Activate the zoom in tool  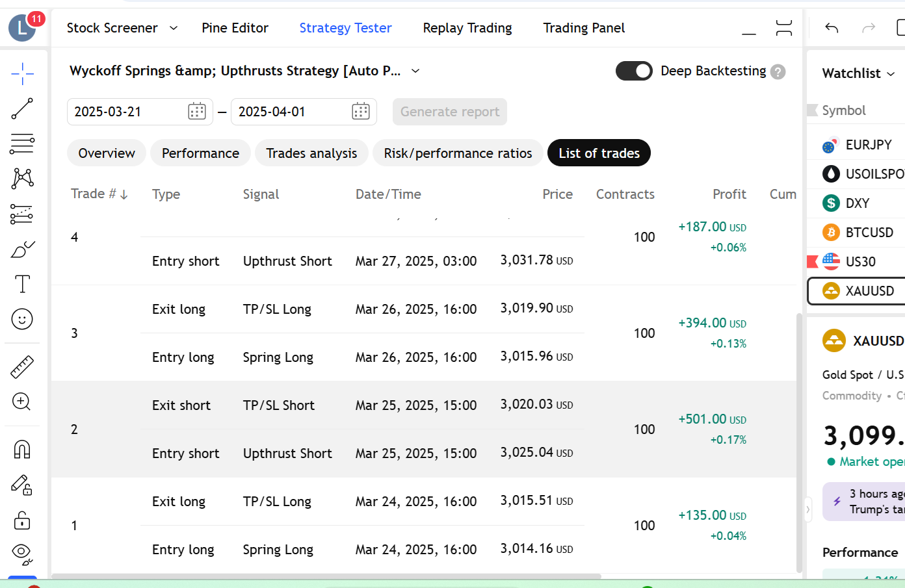(x=22, y=402)
